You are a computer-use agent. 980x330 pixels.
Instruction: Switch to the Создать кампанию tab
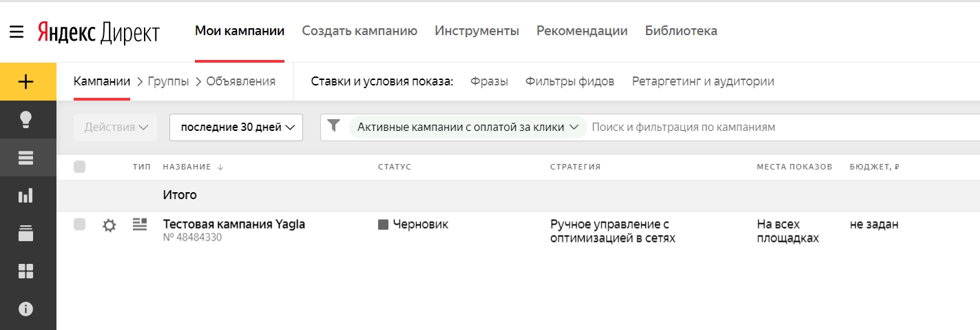359,31
